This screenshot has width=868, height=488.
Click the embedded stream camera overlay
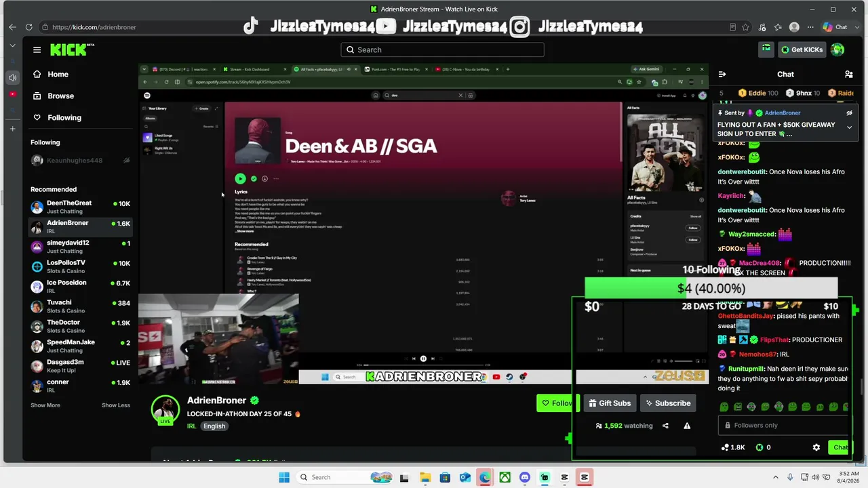tap(218, 339)
